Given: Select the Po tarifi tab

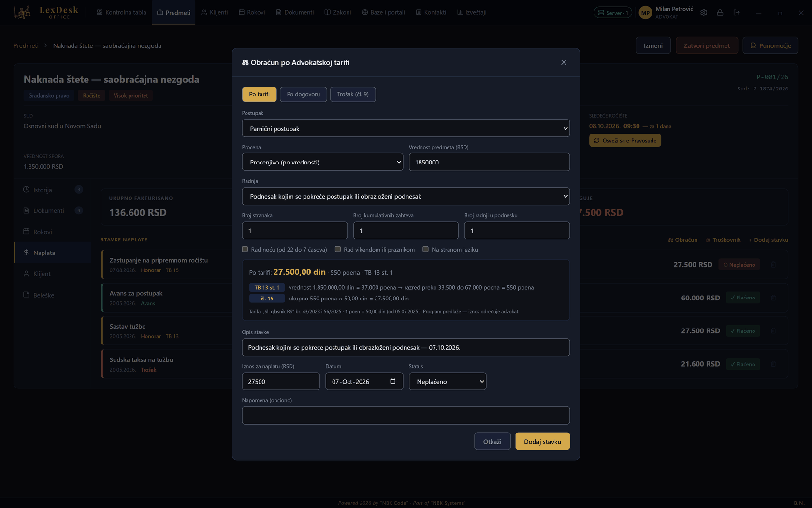Looking at the screenshot, I should point(259,94).
